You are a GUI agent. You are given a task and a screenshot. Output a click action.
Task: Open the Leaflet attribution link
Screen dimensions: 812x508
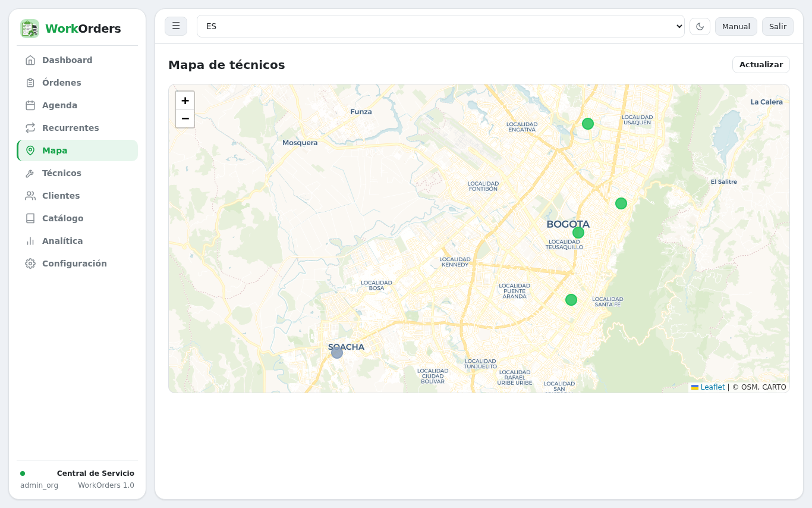click(x=708, y=387)
